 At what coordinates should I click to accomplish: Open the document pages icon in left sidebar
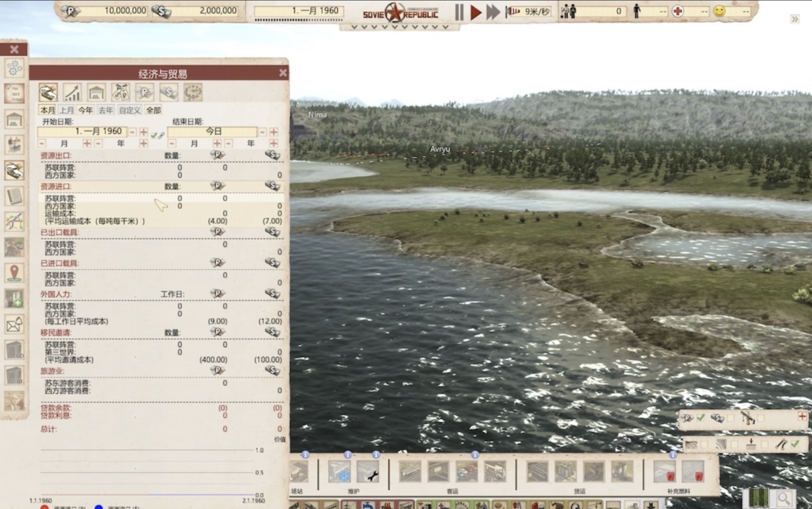point(14,196)
